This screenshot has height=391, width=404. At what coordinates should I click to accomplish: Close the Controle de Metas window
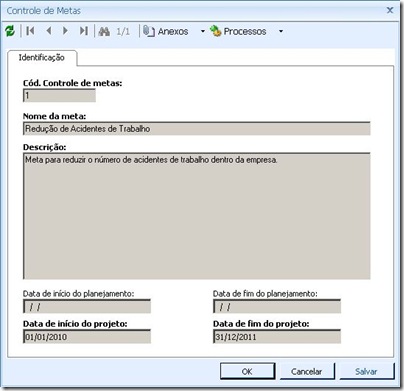(390, 10)
